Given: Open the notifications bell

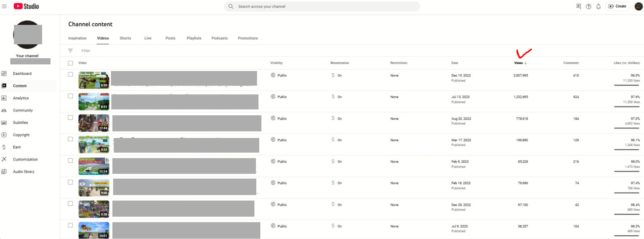Looking at the screenshot, I should click(598, 6).
